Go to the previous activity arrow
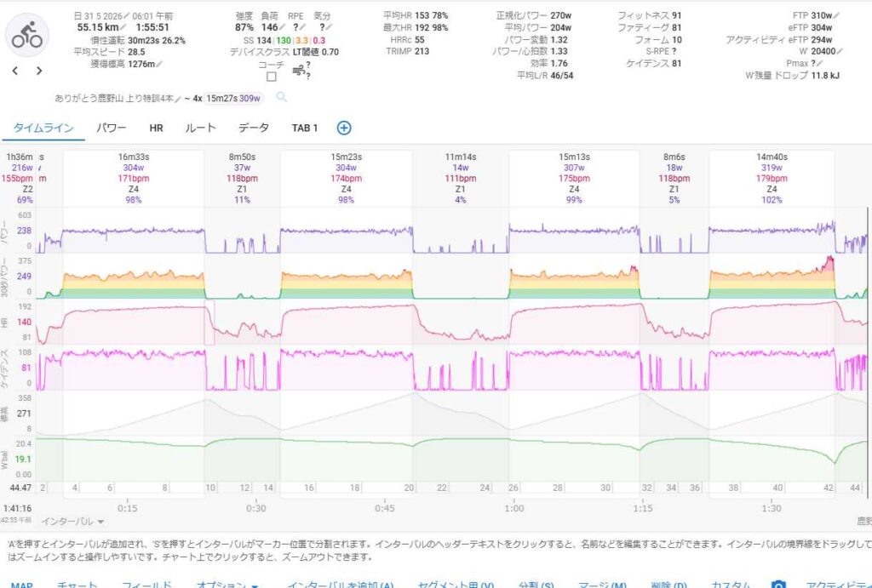 pos(15,71)
